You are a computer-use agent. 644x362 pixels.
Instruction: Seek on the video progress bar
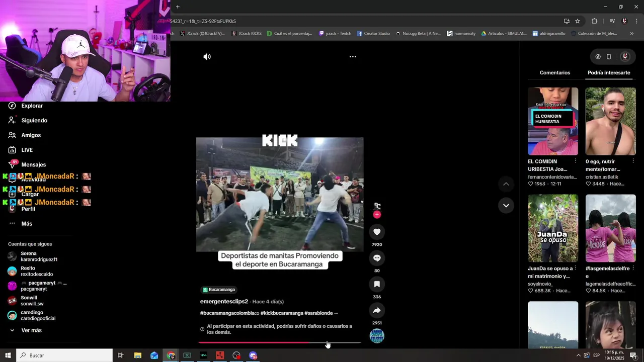pyautogui.click(x=280, y=342)
